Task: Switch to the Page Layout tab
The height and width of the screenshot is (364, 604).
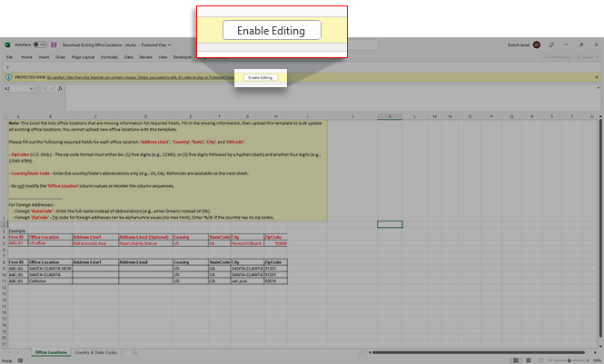Action: [83, 57]
